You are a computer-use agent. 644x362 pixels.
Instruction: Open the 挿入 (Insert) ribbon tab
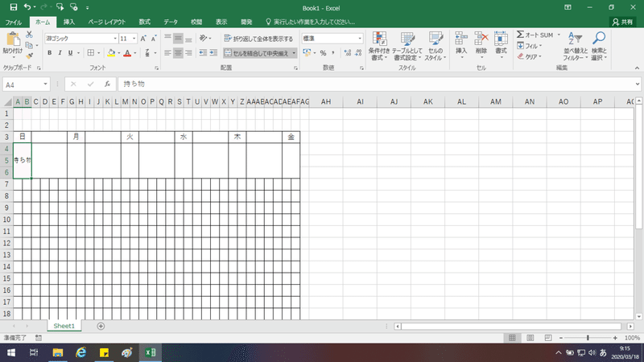(69, 22)
